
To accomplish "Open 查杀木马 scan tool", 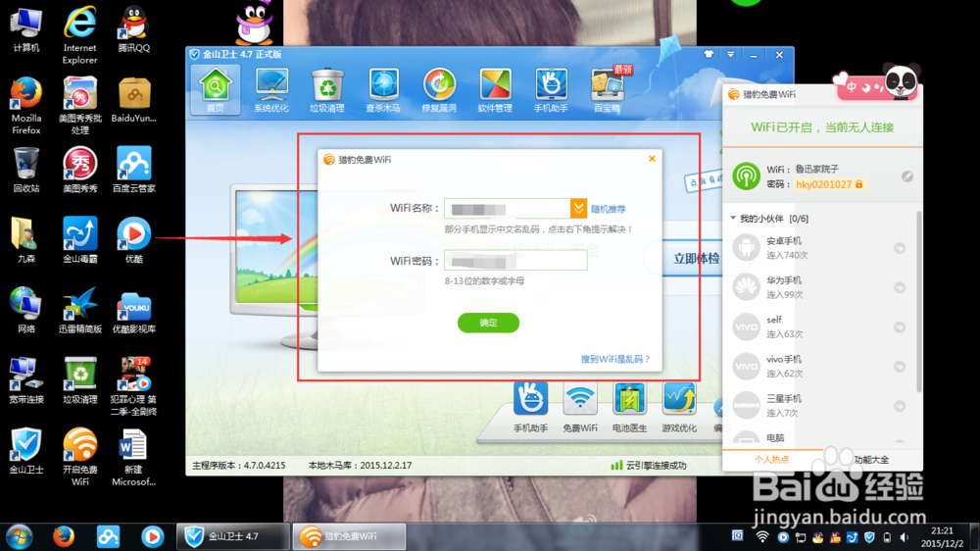I will [x=383, y=90].
